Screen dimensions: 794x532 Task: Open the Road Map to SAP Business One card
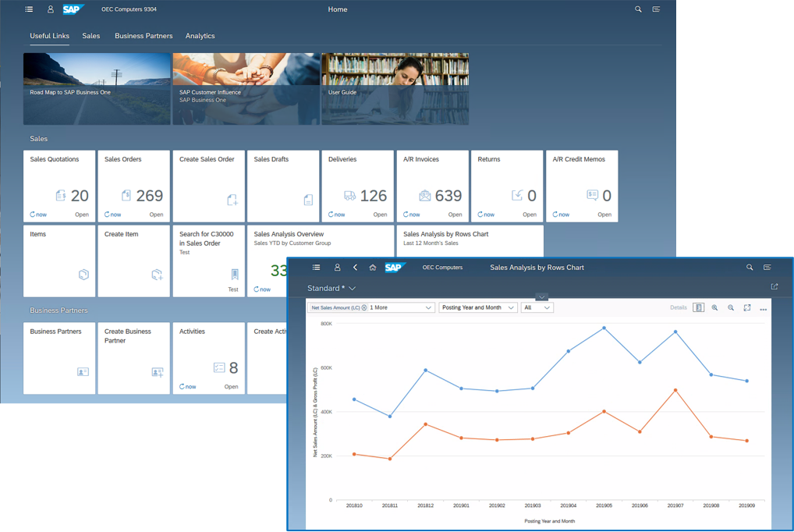(97, 89)
